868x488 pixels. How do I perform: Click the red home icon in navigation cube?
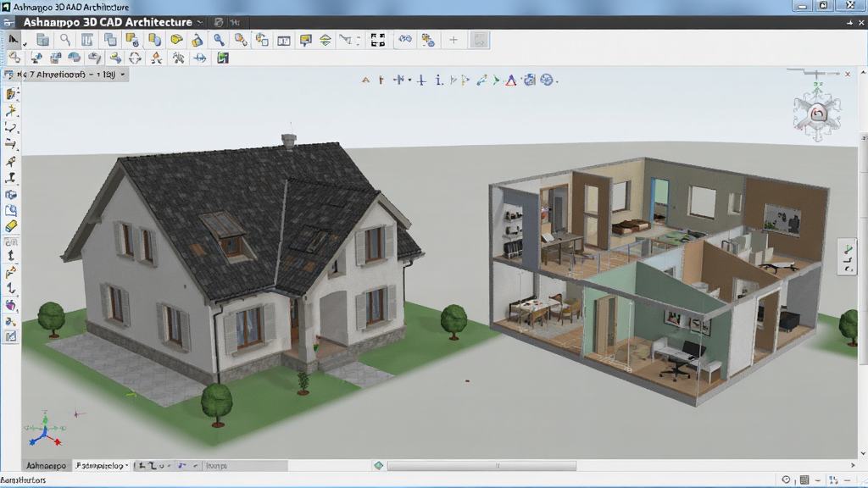coord(818,114)
